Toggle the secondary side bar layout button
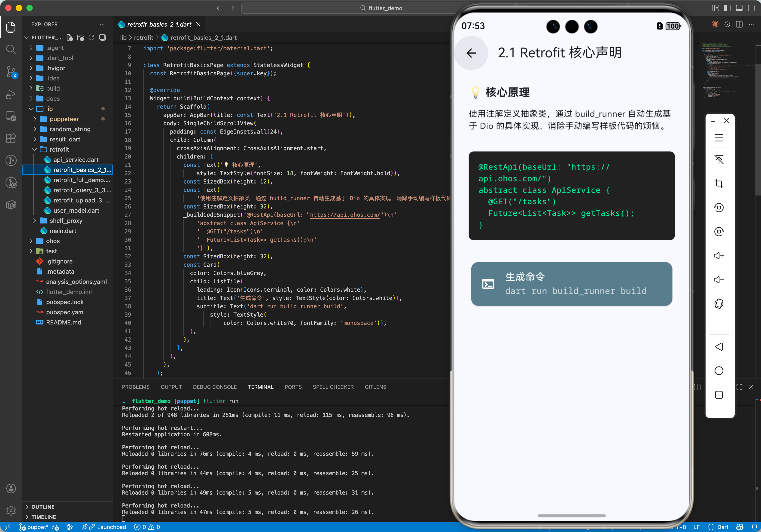The height and width of the screenshot is (532, 761). click(x=751, y=8)
